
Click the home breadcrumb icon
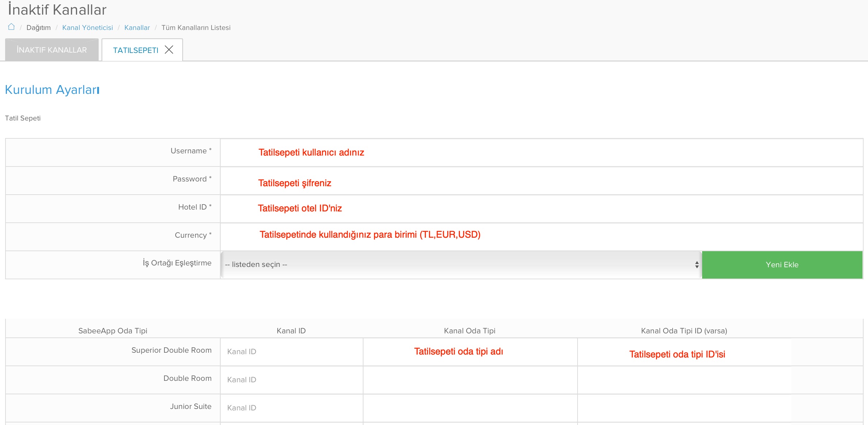(11, 27)
